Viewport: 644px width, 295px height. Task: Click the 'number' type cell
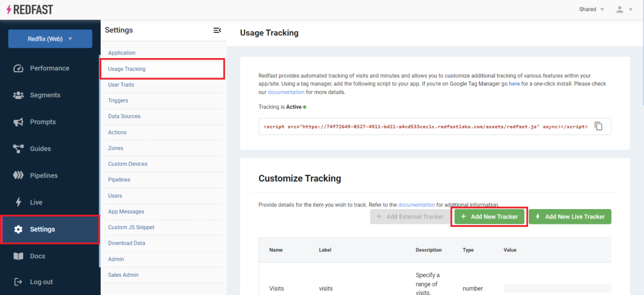473,288
